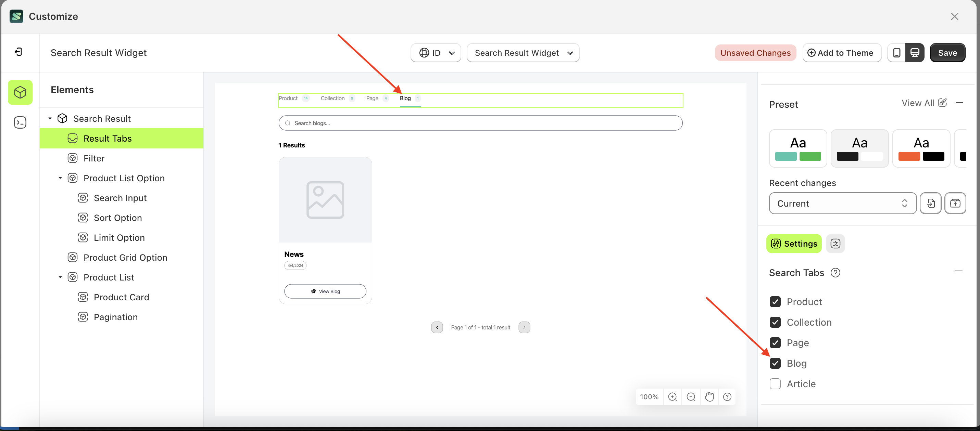
Task: Switch to mobile preview using the phone icon
Action: tap(897, 52)
